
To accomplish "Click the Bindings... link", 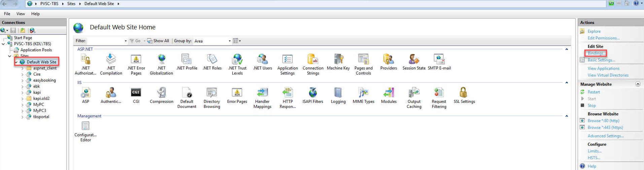I will pyautogui.click(x=596, y=53).
